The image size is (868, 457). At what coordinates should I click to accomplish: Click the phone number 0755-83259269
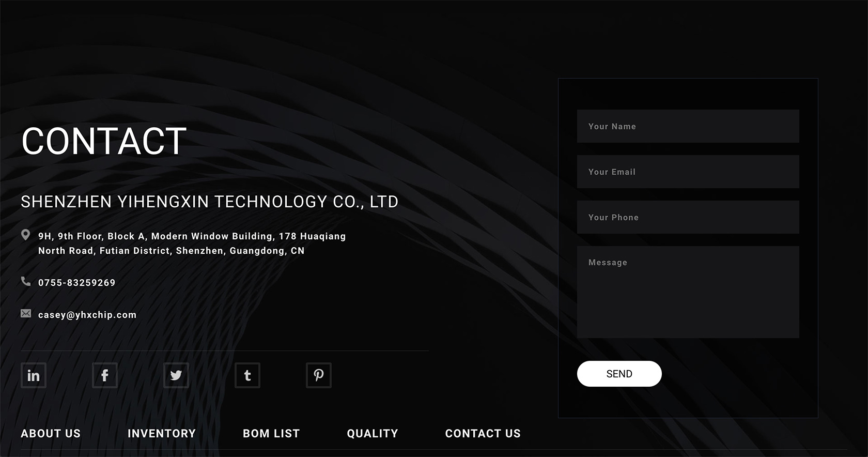pyautogui.click(x=77, y=283)
